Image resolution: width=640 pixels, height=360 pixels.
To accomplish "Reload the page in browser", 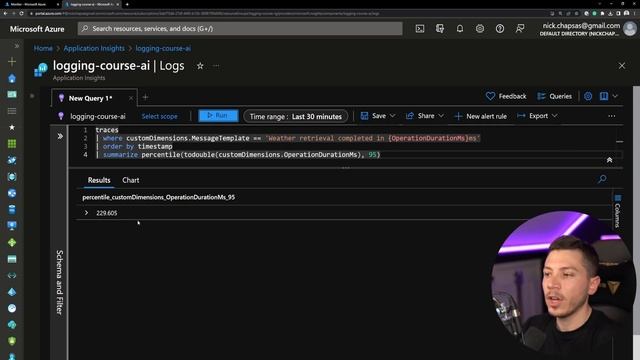I will point(21,13).
